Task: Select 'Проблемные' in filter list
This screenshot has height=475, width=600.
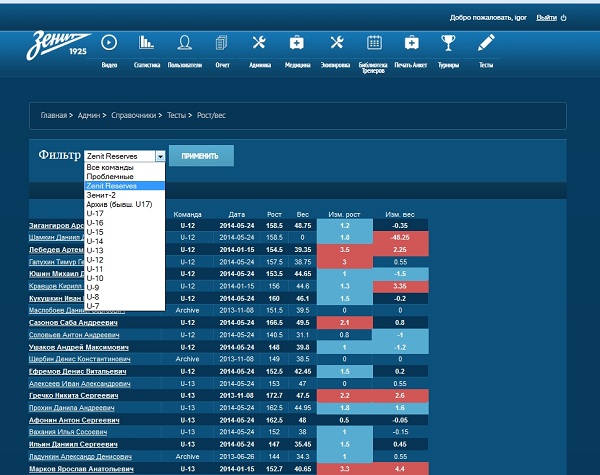Action: coord(125,176)
